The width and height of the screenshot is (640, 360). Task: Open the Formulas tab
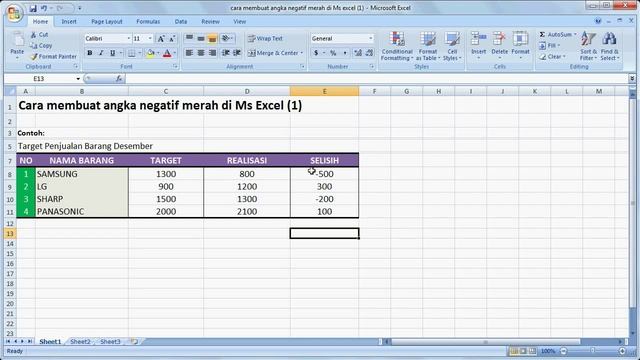pos(148,22)
